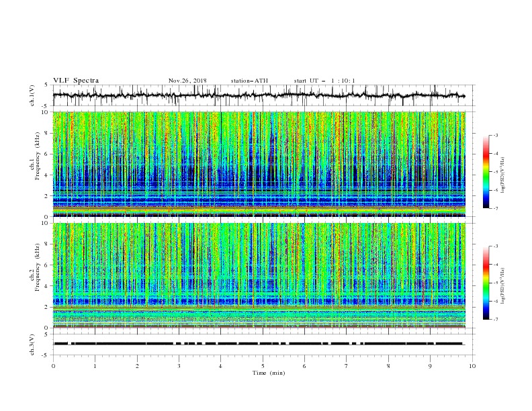Click time axis tick label "3"

(179, 366)
